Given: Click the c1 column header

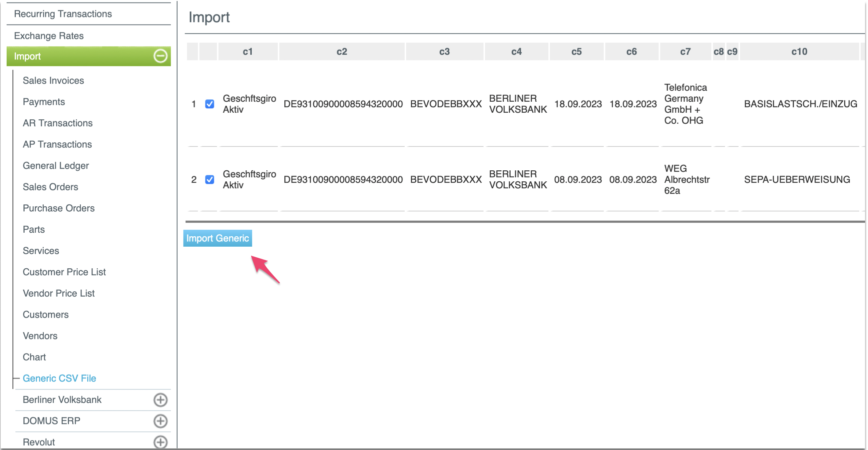Looking at the screenshot, I should click(248, 51).
